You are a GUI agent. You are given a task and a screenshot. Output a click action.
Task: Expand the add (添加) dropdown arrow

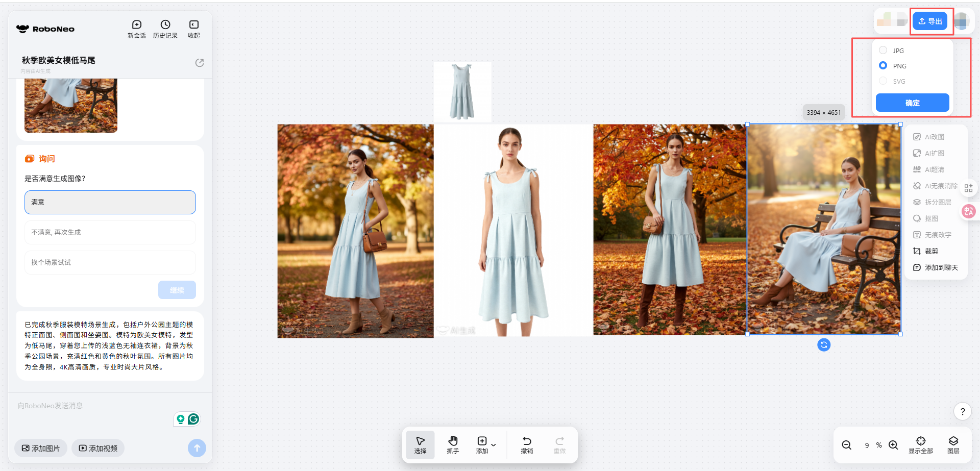(x=494, y=445)
